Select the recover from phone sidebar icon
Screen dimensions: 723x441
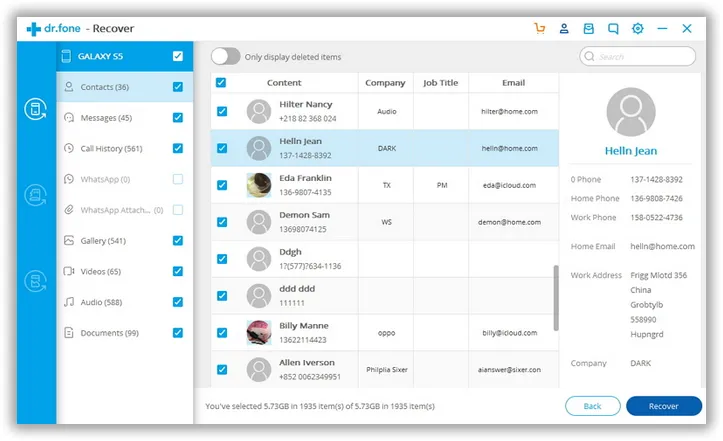pos(36,110)
